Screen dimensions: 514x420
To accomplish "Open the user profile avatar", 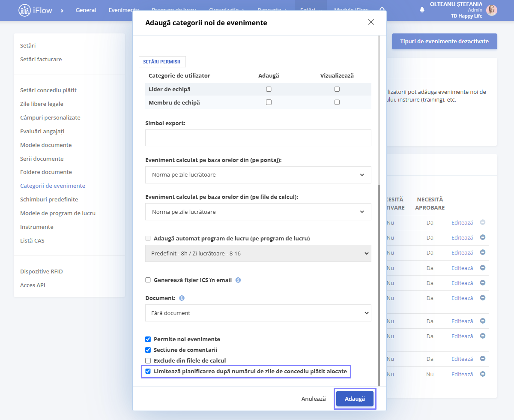I will 492,10.
